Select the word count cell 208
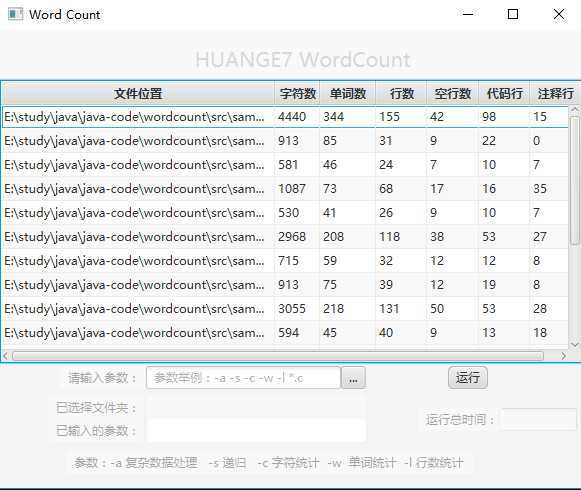581x490 pixels. point(347,236)
